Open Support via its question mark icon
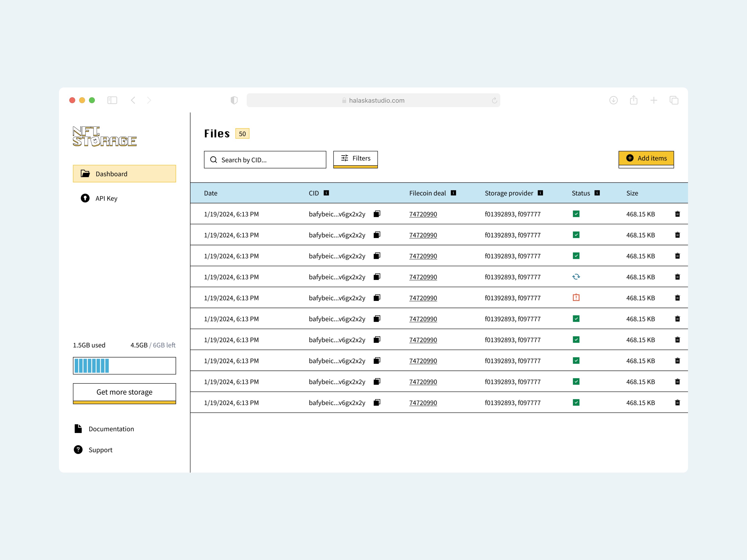 coord(78,450)
